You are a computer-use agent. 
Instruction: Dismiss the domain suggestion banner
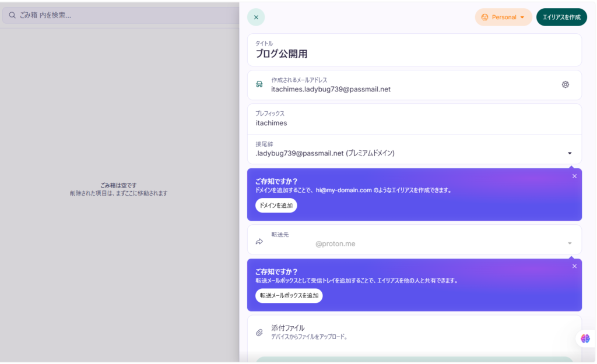[574, 176]
